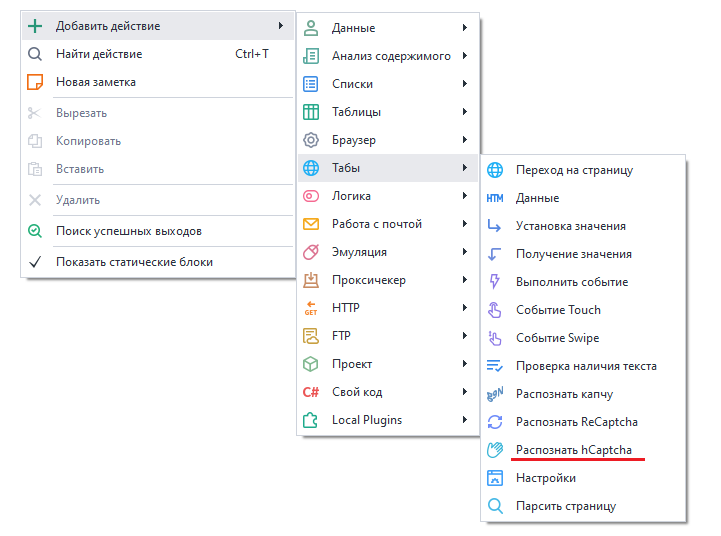This screenshot has height=536, width=721.
Task: Click Поиск успешных выходов entry
Action: [128, 231]
